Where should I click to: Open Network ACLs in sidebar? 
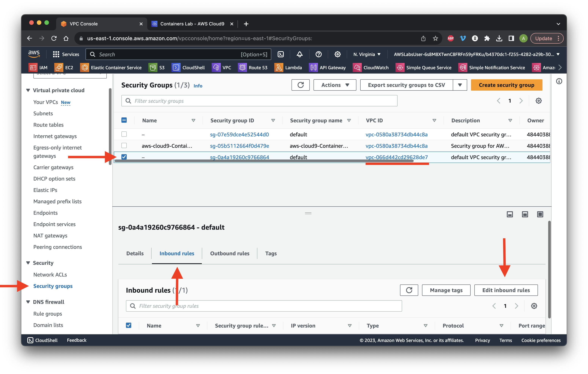point(50,275)
